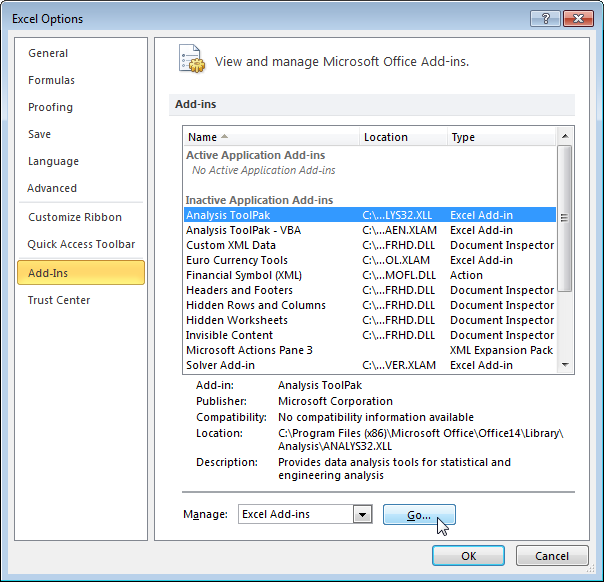
Task: Click the C:\...MOFL.DLL location cell
Action: (399, 275)
